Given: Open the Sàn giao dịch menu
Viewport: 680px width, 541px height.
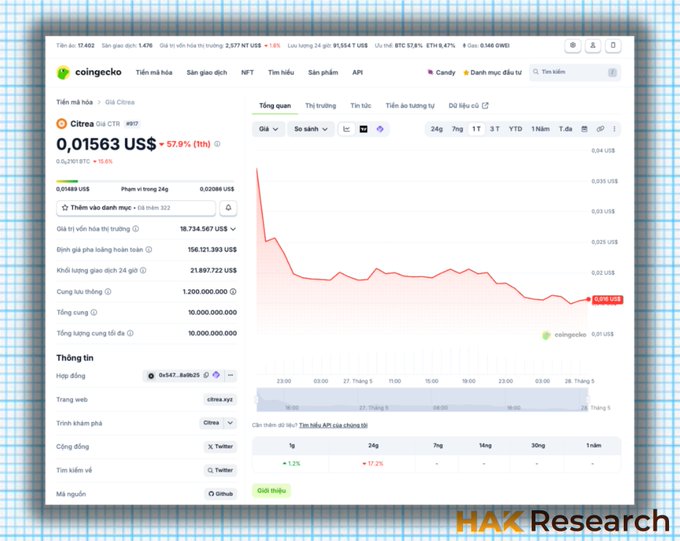Looking at the screenshot, I should click(x=207, y=72).
